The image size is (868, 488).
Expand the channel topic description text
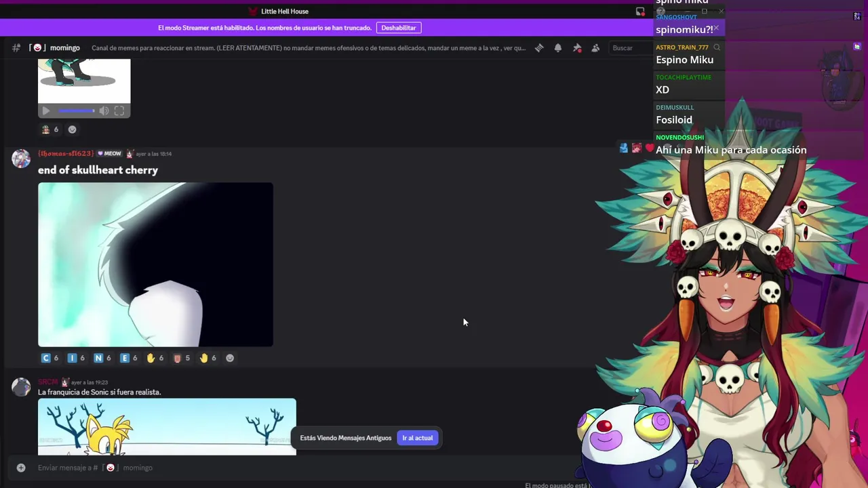tap(309, 48)
